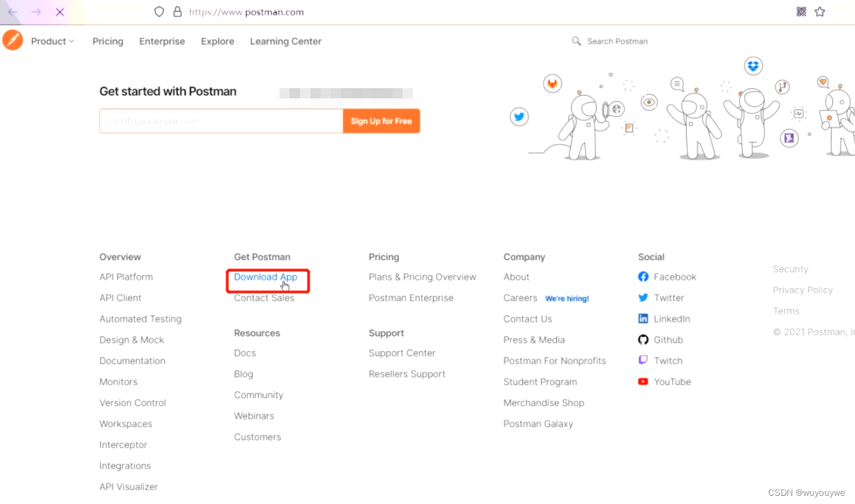Screen dimensions: 855x504
Task: Click the Github icon in Social list
Action: pyautogui.click(x=643, y=339)
